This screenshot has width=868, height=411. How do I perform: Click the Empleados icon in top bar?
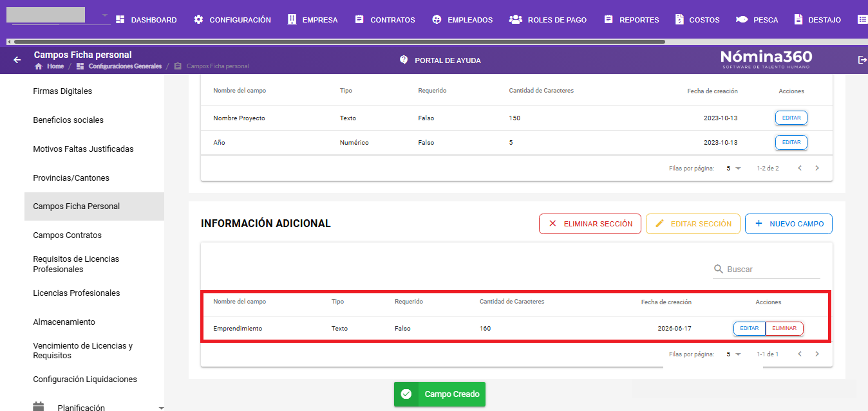tap(437, 20)
